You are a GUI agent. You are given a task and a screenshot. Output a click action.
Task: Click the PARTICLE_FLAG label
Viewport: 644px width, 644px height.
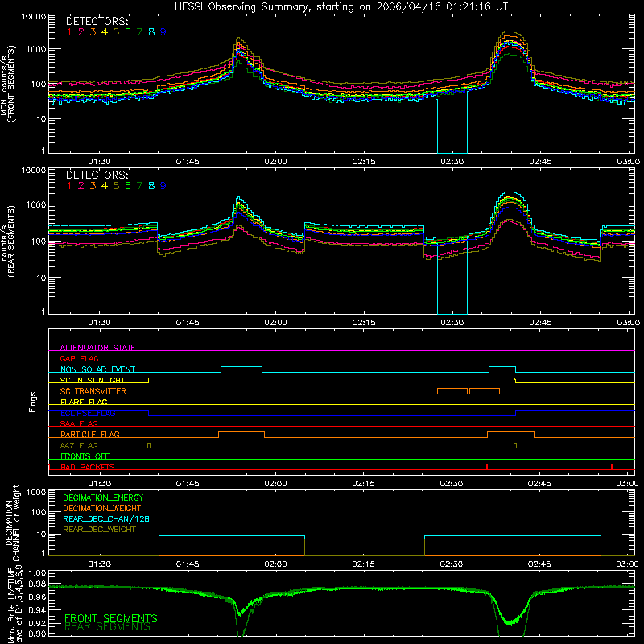point(90,435)
